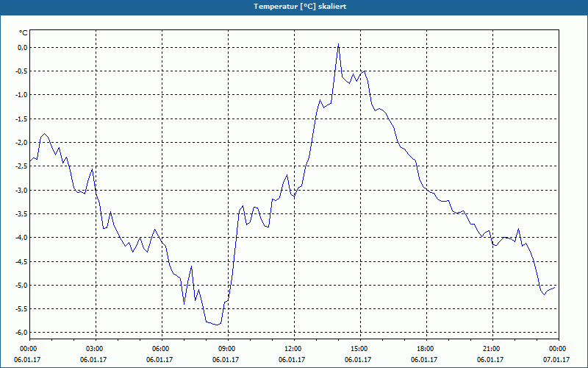Click the -1,5 y-axis value

[21, 118]
